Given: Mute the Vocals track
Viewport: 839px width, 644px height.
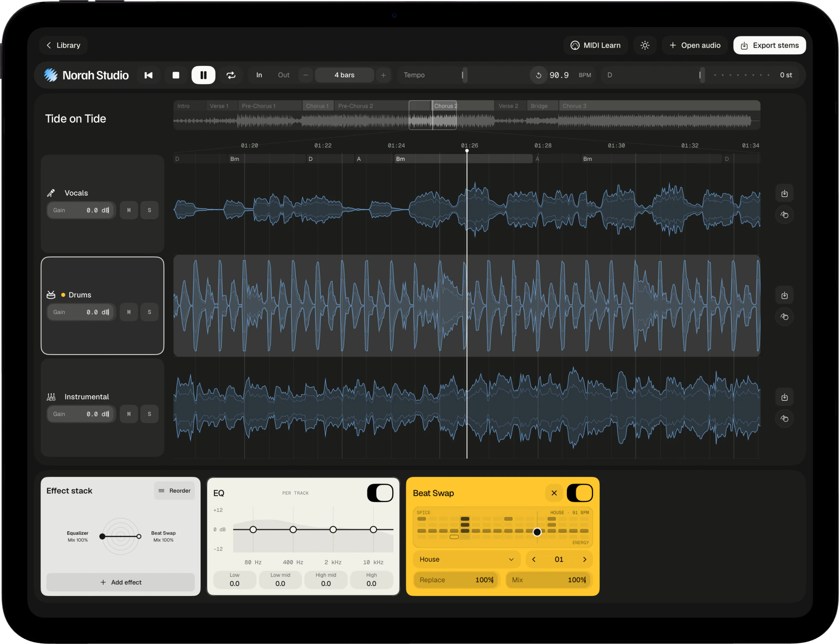Looking at the screenshot, I should 129,210.
